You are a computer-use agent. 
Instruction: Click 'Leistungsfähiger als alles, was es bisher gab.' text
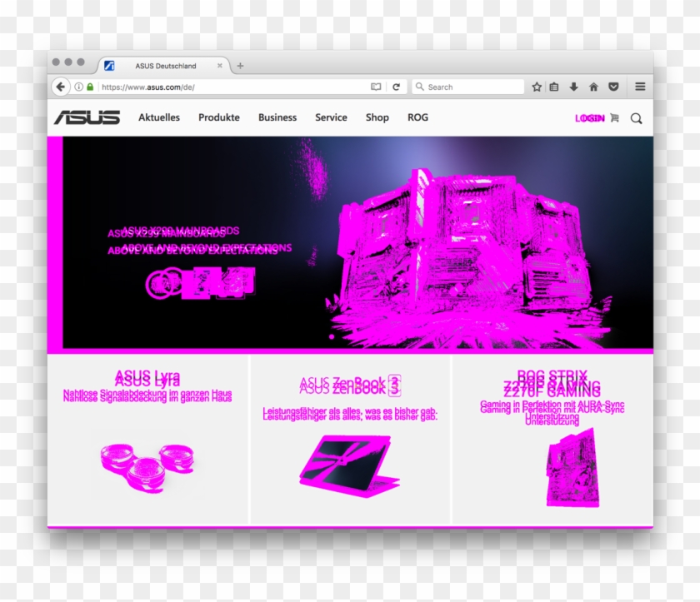[350, 413]
